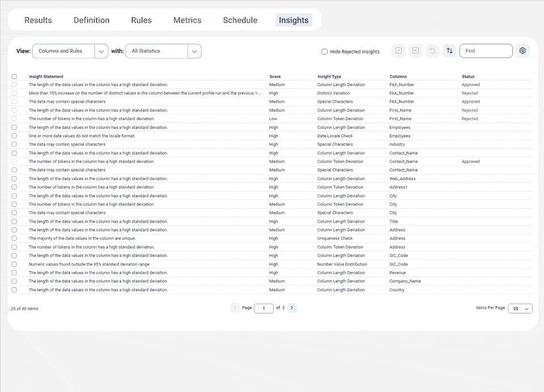Change the Items Per Page dropdown
Screen dimensions: 544x392
click(520, 308)
